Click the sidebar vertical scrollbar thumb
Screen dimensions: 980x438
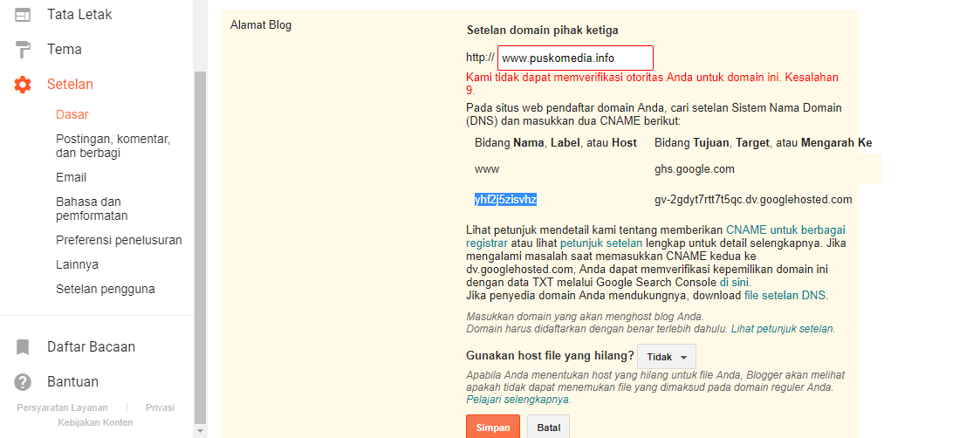(200, 248)
